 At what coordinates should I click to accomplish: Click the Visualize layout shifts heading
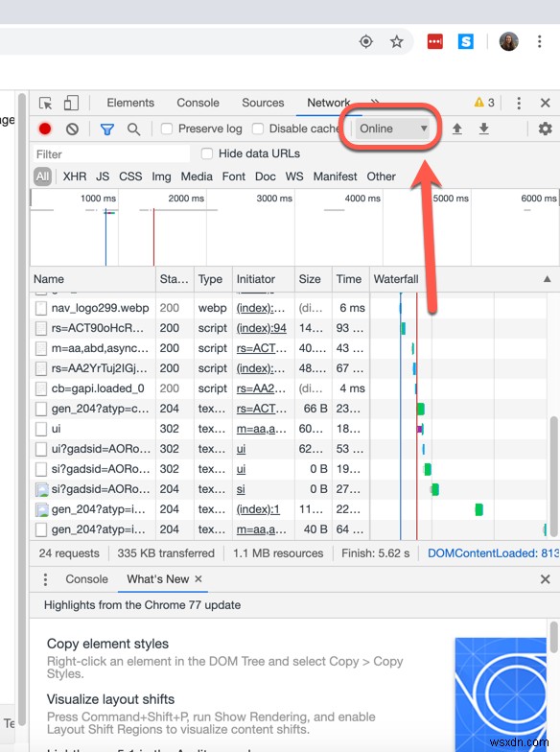pos(110,699)
